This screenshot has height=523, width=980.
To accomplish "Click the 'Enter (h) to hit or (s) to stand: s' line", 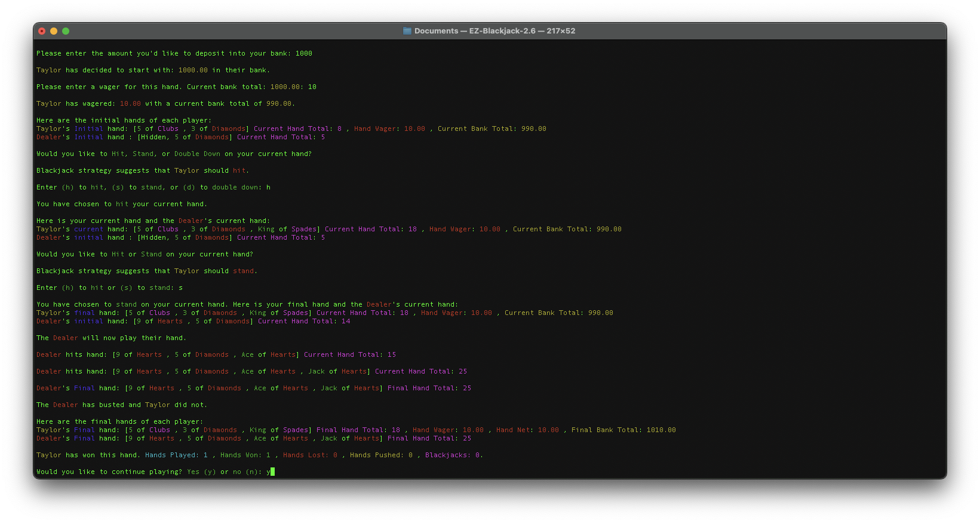I will click(109, 288).
